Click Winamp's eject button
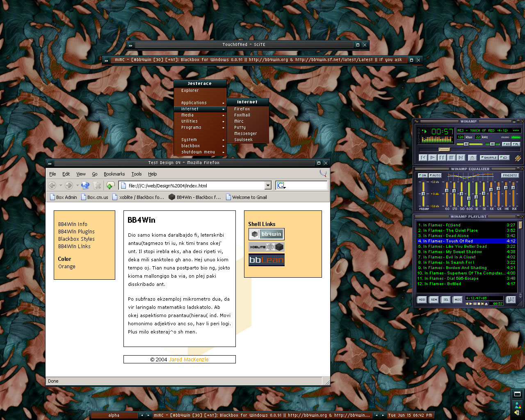 click(472, 157)
